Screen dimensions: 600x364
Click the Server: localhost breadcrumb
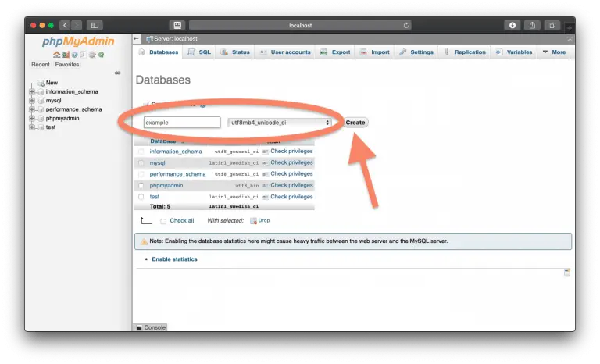point(176,38)
